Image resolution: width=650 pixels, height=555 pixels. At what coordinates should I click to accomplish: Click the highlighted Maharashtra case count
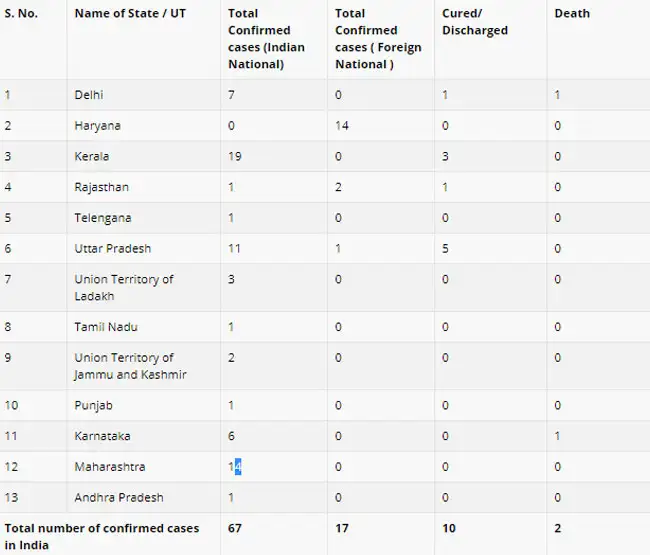coord(235,467)
